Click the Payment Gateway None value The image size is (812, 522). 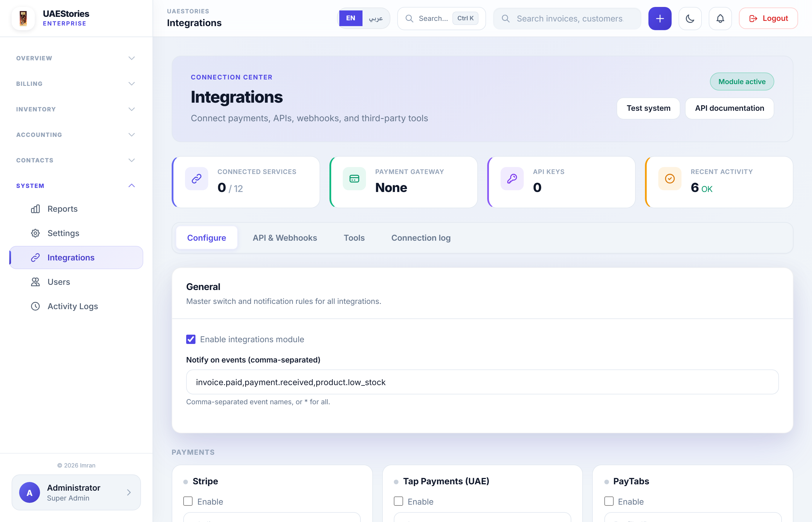[x=391, y=188]
